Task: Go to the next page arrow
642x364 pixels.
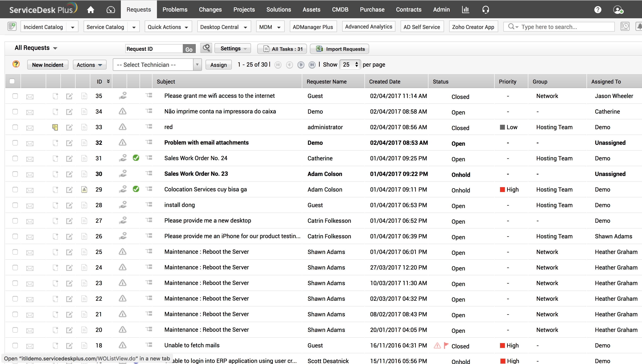Action: pyautogui.click(x=301, y=65)
